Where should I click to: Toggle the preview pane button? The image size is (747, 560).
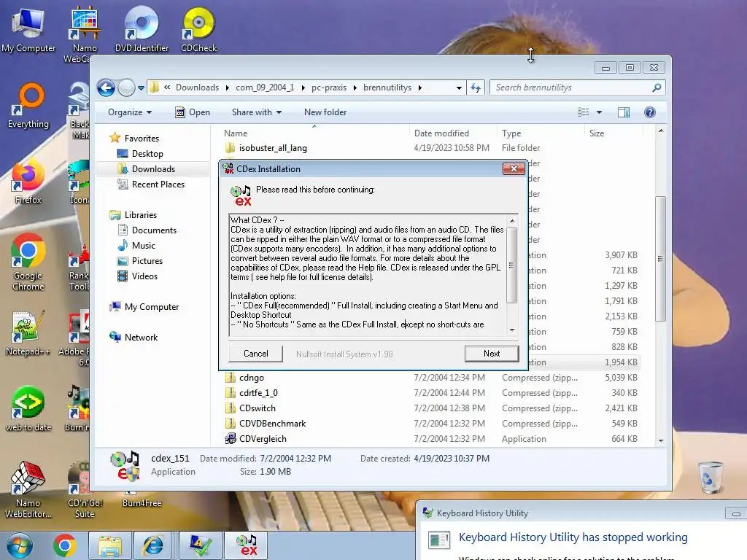click(624, 112)
